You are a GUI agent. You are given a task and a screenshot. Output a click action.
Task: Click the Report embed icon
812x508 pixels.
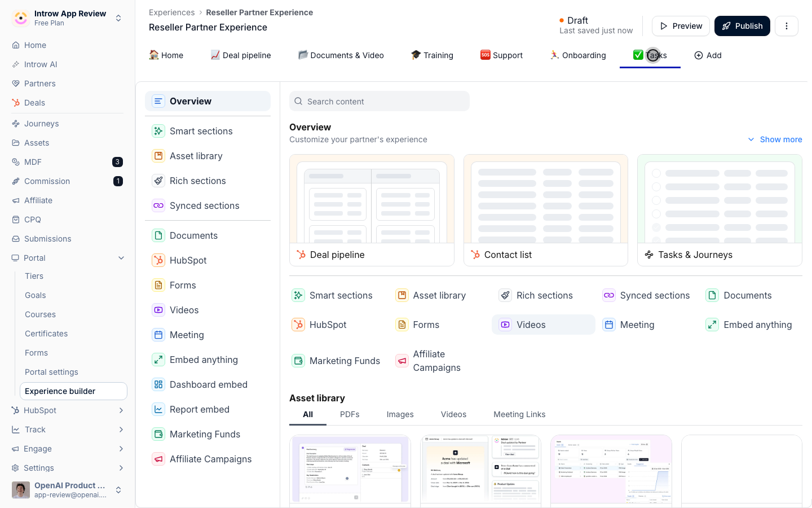pos(158,409)
